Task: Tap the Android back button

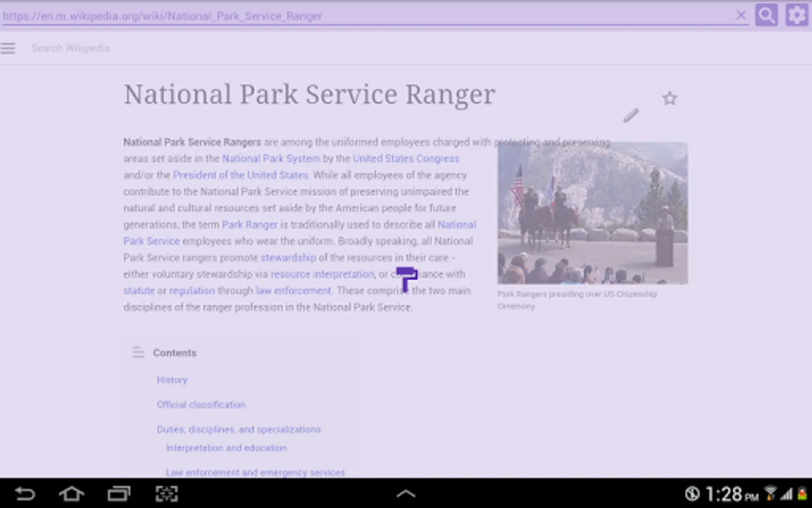Action: pyautogui.click(x=25, y=494)
